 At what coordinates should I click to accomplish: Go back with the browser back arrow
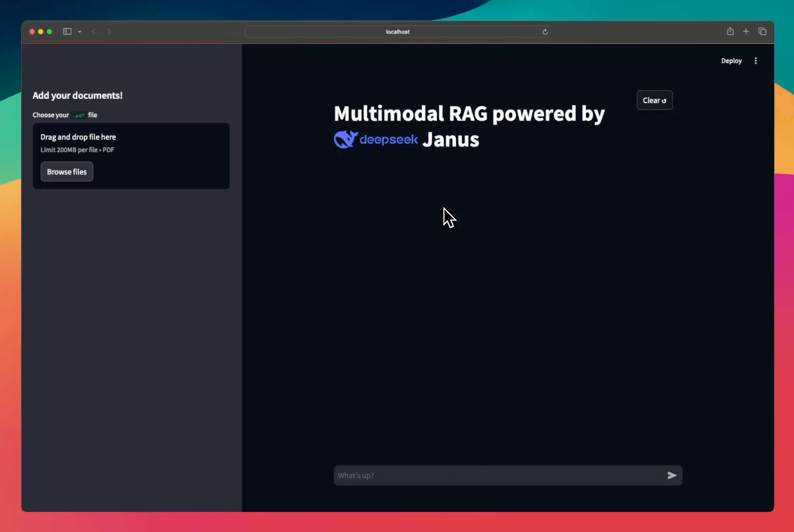coord(94,32)
